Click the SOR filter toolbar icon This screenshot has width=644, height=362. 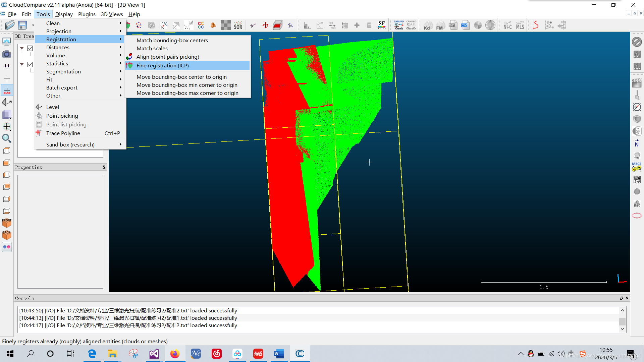(238, 25)
